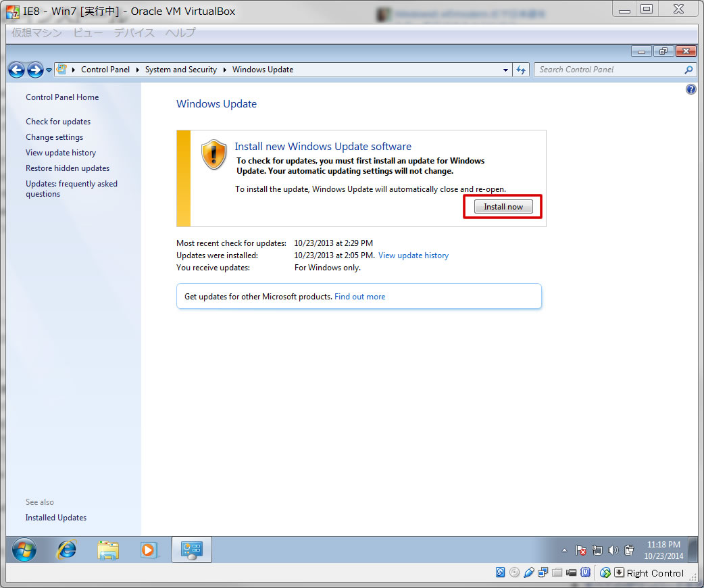
Task: Go back with the Back arrow button
Action: tap(17, 70)
